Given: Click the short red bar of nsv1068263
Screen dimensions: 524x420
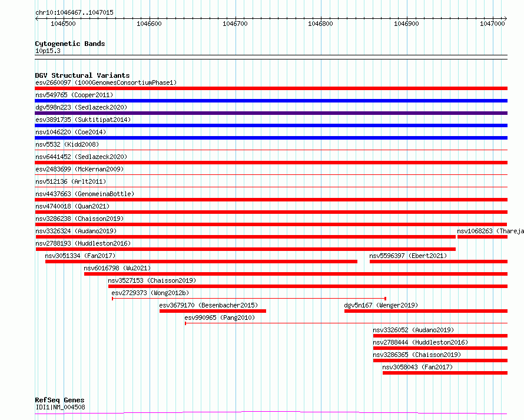Looking at the screenshot, I should tap(482, 237).
